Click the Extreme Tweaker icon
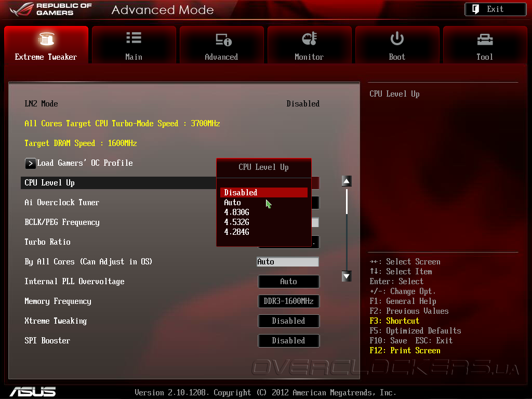The width and height of the screenshot is (532, 399). (46, 38)
